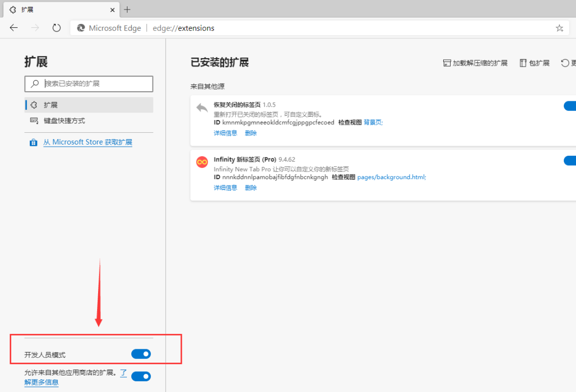576x392 pixels.
Task: Click the update refresh icon at top right
Action: click(565, 63)
